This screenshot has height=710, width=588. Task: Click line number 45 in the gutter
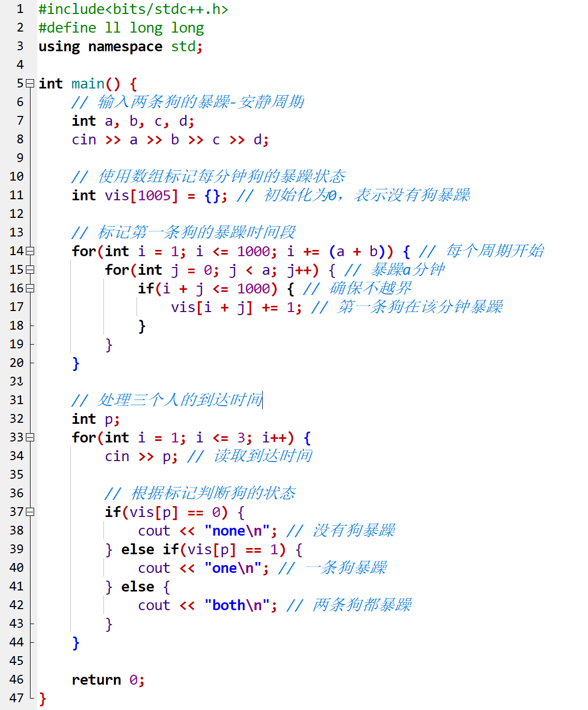(x=17, y=661)
